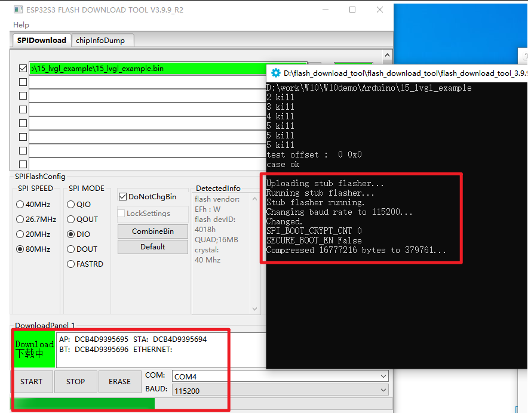Open the Help menu
Image resolution: width=528 pixels, height=420 pixels.
(x=21, y=25)
